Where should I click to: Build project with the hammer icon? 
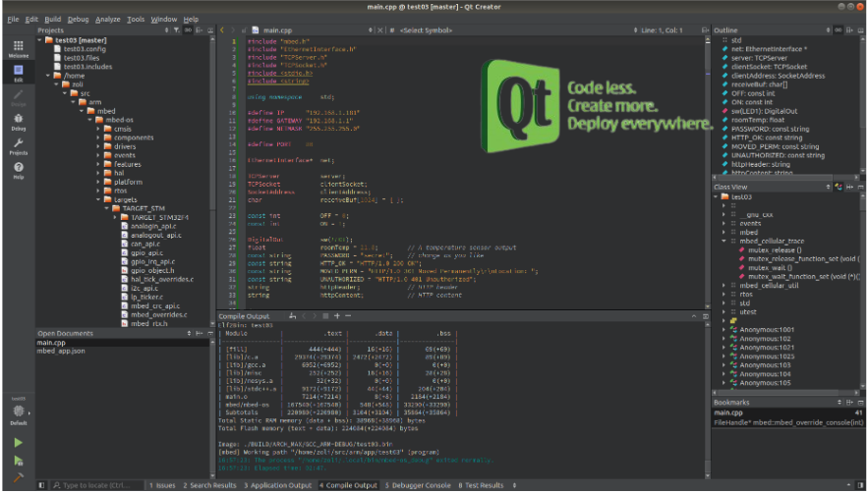19,477
